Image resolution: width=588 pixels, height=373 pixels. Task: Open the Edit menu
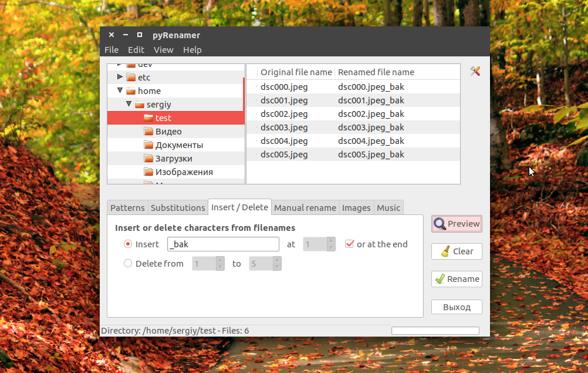136,50
